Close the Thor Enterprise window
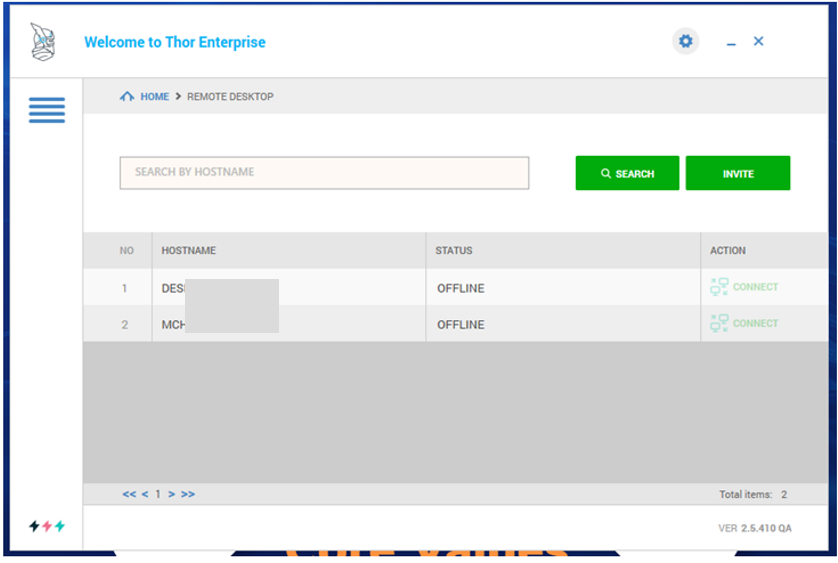 [x=758, y=41]
